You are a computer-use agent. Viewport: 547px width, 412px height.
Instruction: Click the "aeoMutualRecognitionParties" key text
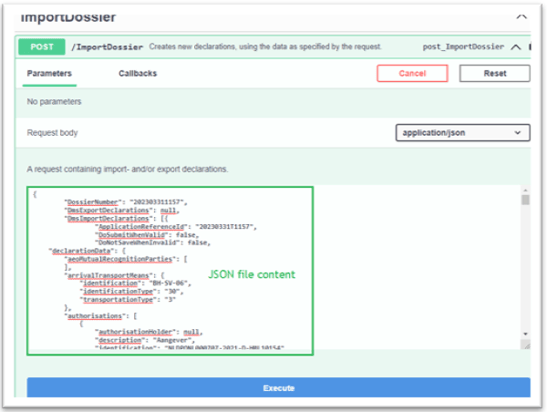120,259
